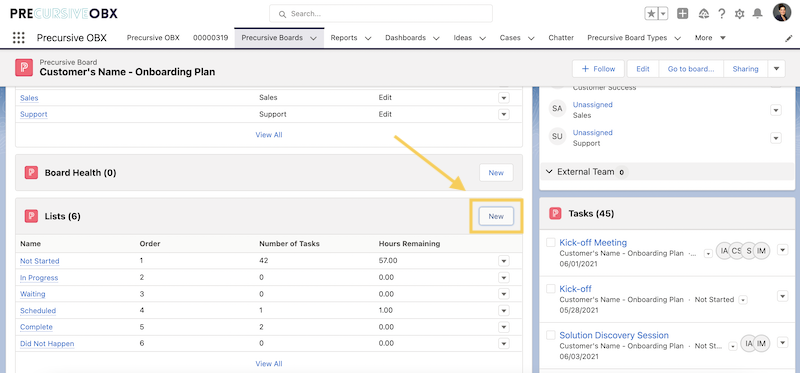Click the IA assignee avatar on Kick-off Meeting
The height and width of the screenshot is (373, 800).
(723, 251)
